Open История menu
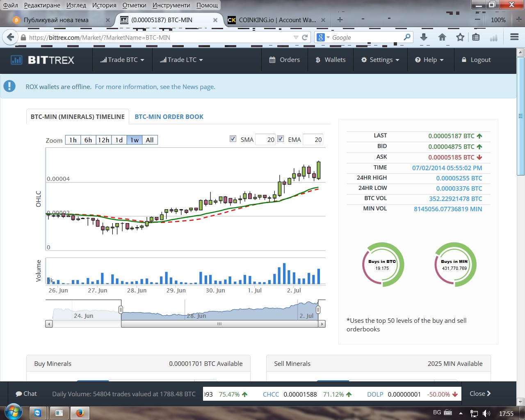 coord(104,5)
